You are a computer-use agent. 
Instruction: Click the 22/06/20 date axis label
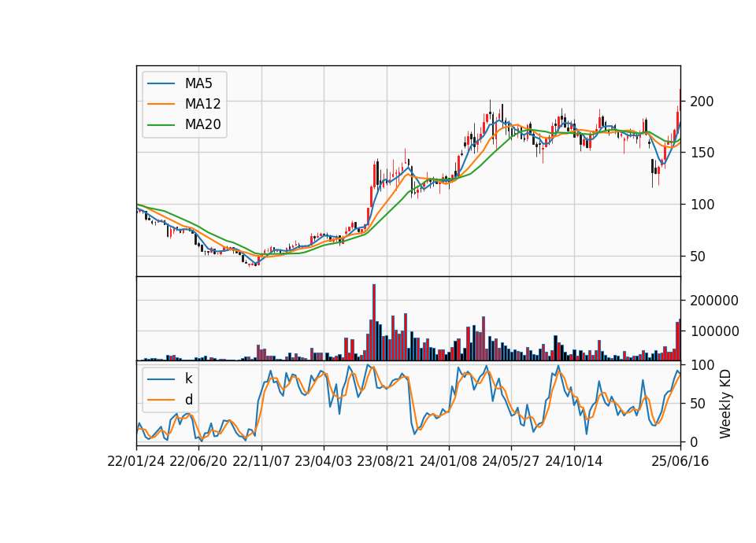(198, 461)
